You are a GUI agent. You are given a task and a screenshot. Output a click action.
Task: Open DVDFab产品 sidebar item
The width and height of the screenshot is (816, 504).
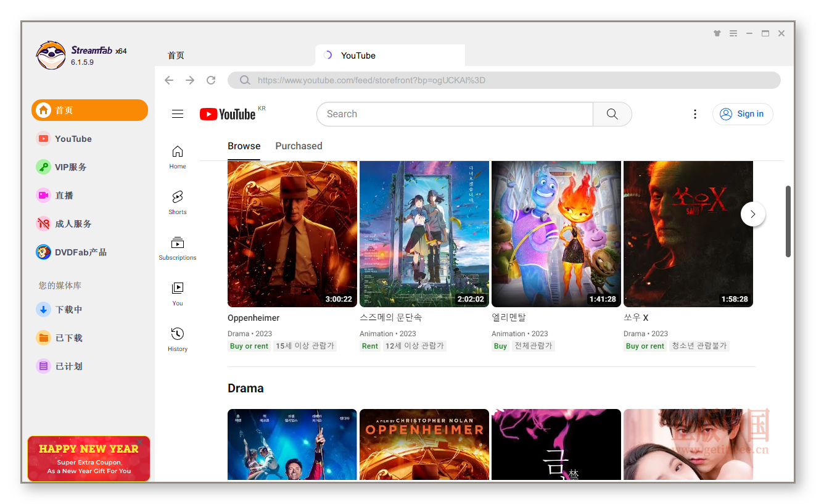click(x=72, y=252)
